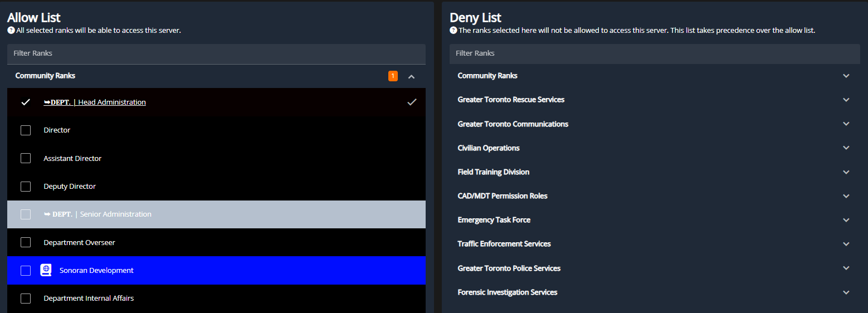
Task: Expand Deny List Community Ranks chevron
Action: 846,76
